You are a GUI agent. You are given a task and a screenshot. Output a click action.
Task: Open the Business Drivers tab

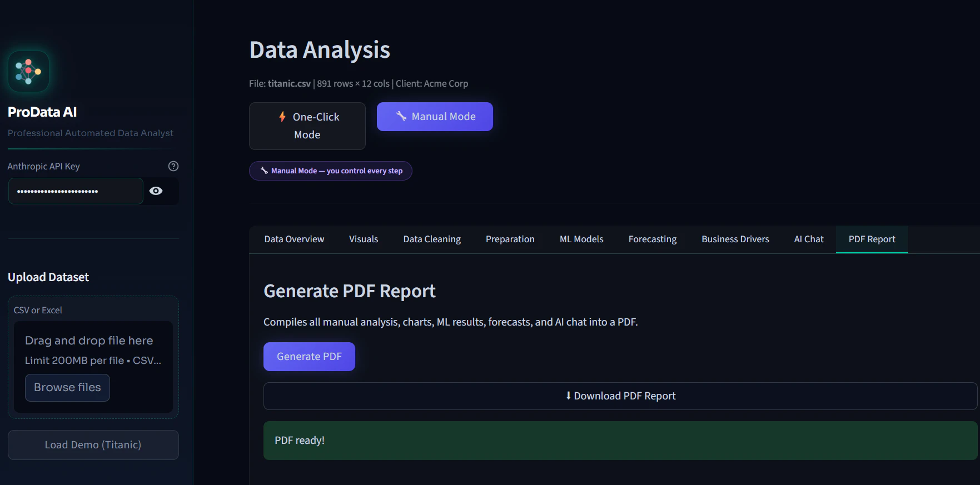pos(735,239)
